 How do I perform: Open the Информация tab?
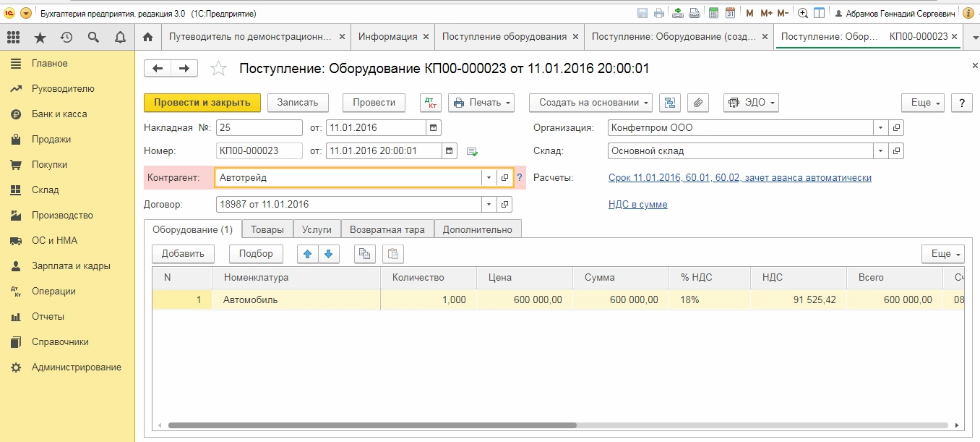click(388, 37)
